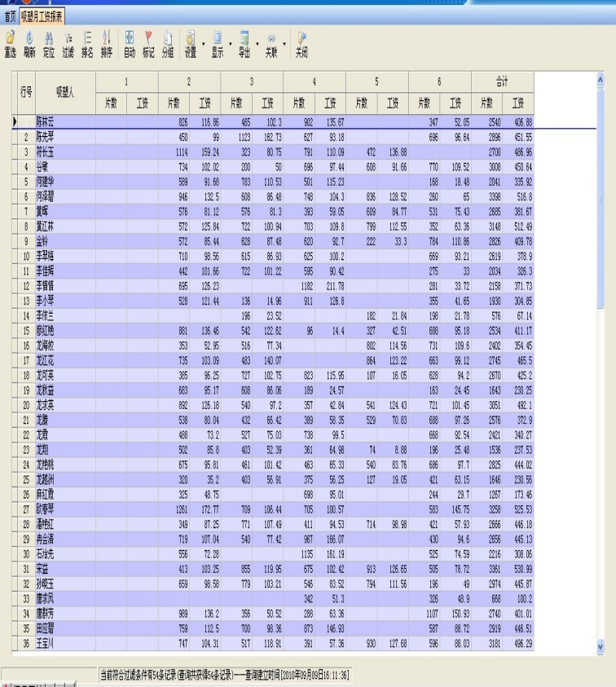Click the 重选 (reselect) toolbar icon
The height and width of the screenshot is (687, 616).
[x=11, y=44]
